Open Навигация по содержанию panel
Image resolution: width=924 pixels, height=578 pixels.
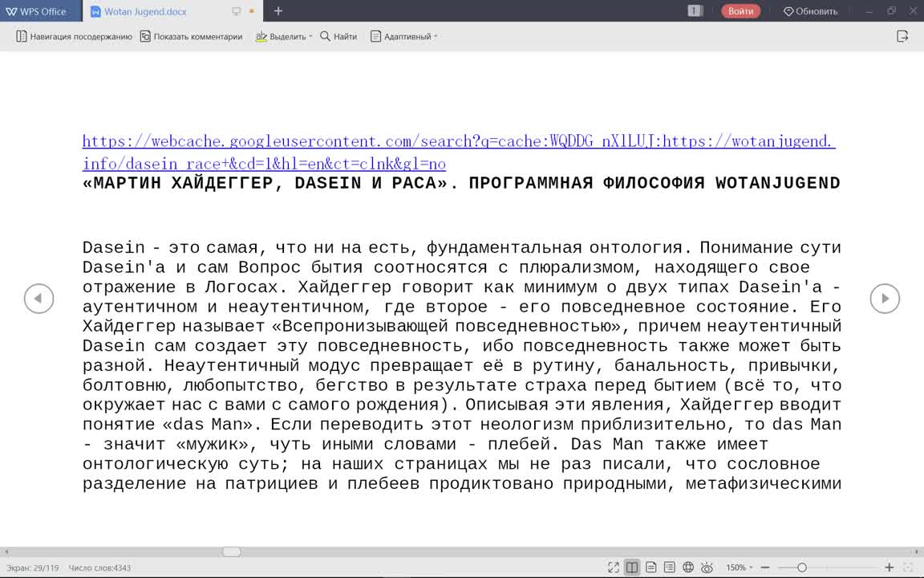point(75,37)
